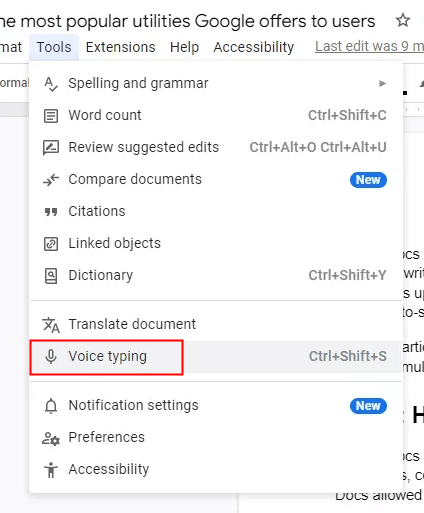Image resolution: width=424 pixels, height=513 pixels.
Task: Open the 'Last edit was' history link
Action: click(369, 46)
